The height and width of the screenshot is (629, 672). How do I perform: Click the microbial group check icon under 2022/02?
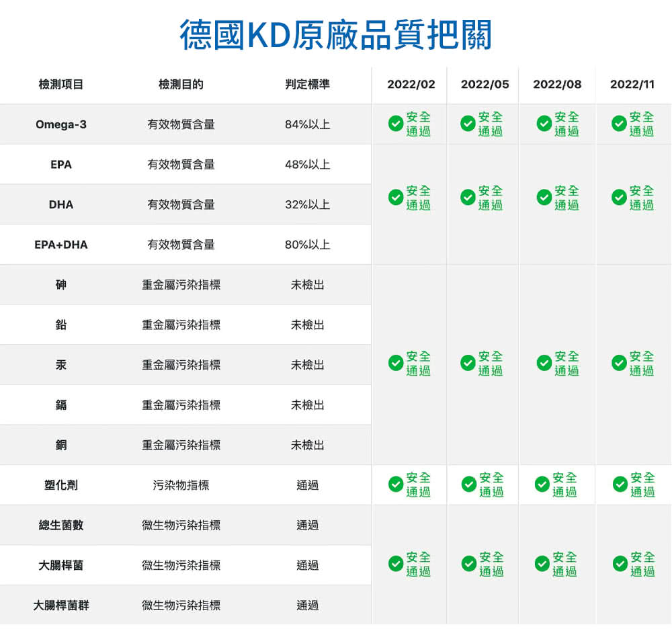click(x=396, y=564)
